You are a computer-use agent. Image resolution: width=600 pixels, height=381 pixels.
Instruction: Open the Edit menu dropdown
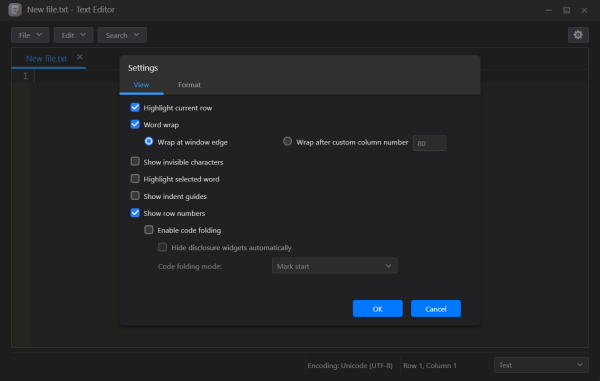click(x=73, y=35)
